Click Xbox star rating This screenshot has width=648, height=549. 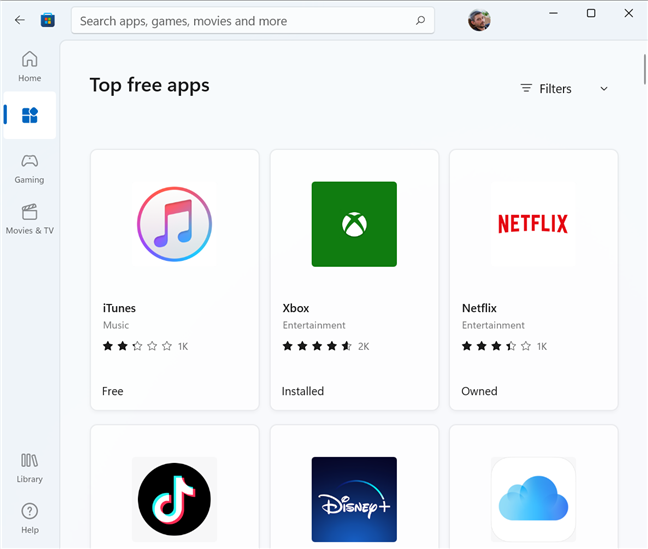click(317, 346)
